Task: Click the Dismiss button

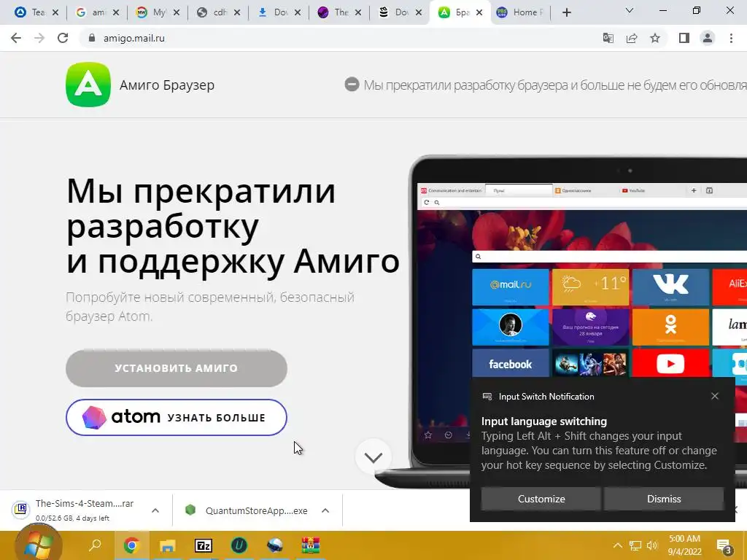Action: tap(664, 499)
